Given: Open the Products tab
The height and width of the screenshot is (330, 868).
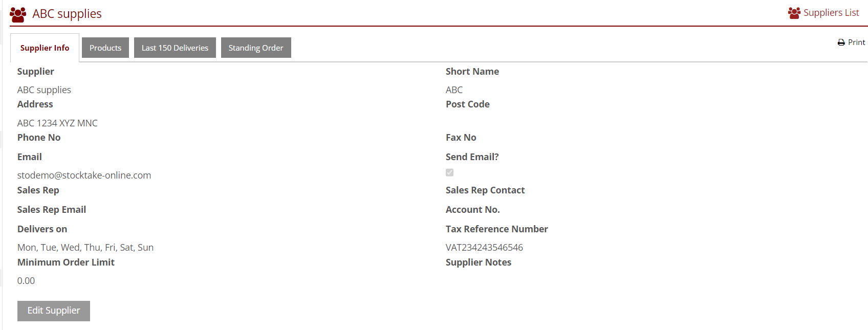Looking at the screenshot, I should point(105,48).
